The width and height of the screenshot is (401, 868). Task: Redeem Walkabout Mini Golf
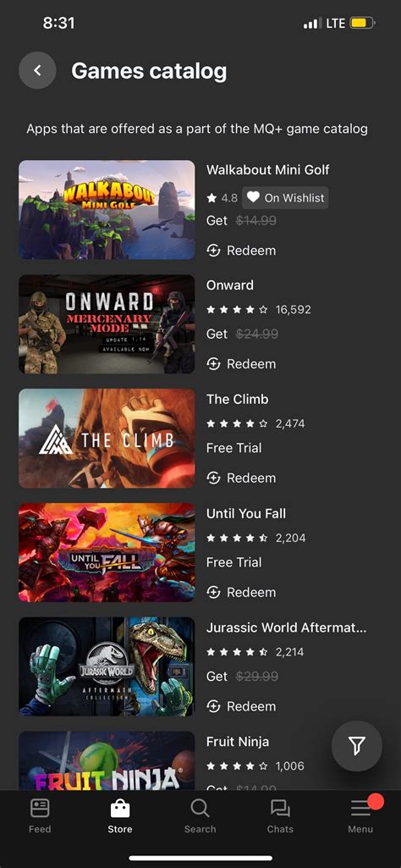coord(241,251)
